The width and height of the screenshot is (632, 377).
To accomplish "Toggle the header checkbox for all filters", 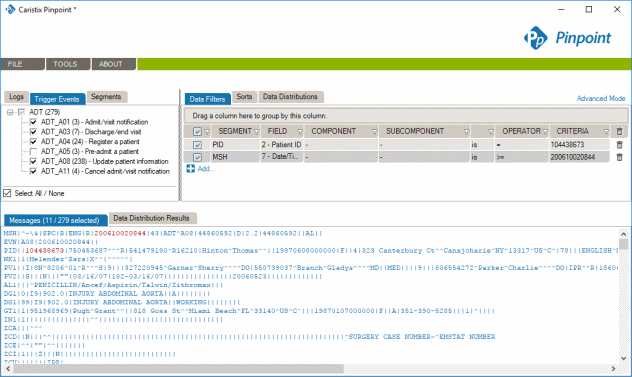I will click(197, 131).
